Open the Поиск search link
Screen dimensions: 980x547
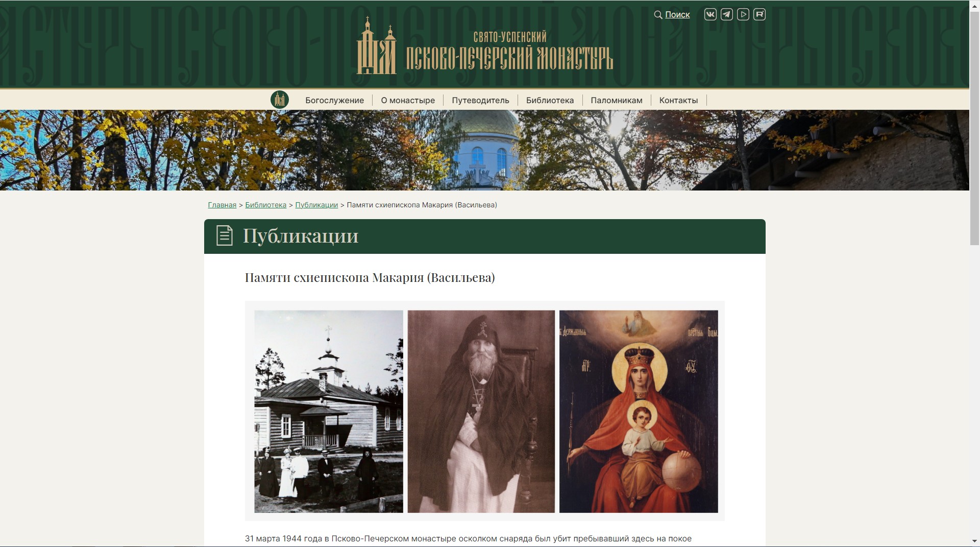[x=677, y=15]
